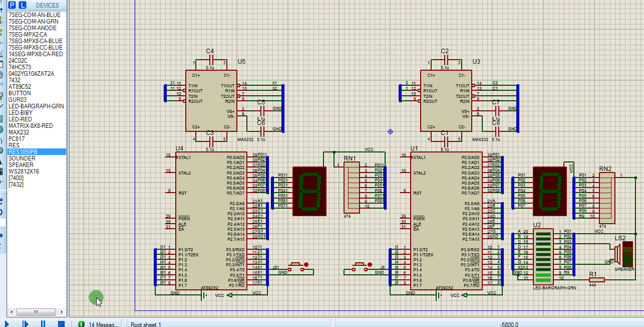The width and height of the screenshot is (644, 327).
Task: Click the P pick devices button
Action: [13, 5]
